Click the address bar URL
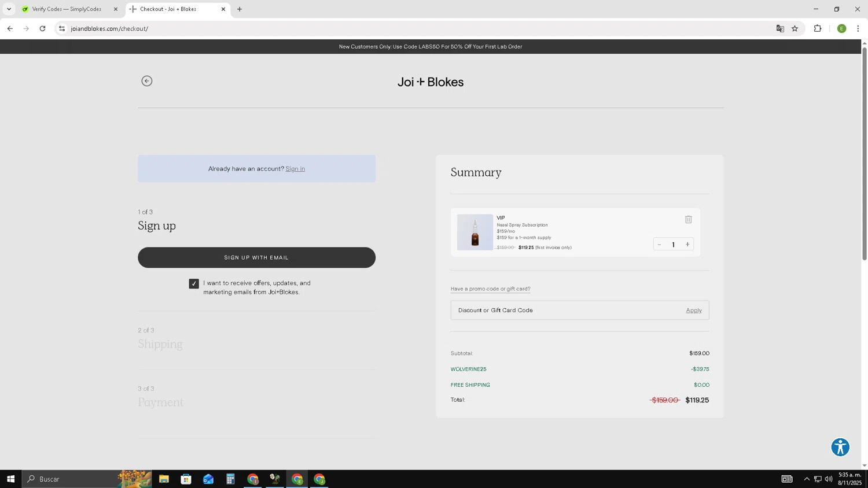 [109, 28]
